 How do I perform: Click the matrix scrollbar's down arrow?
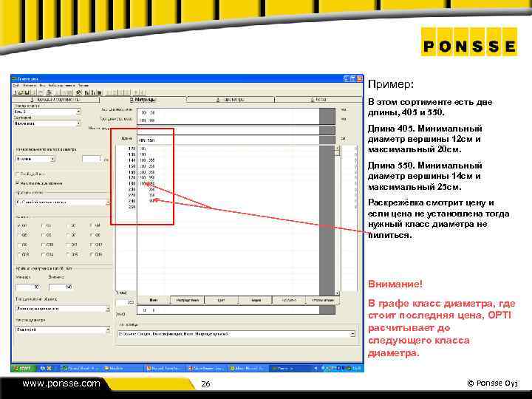tap(337, 293)
